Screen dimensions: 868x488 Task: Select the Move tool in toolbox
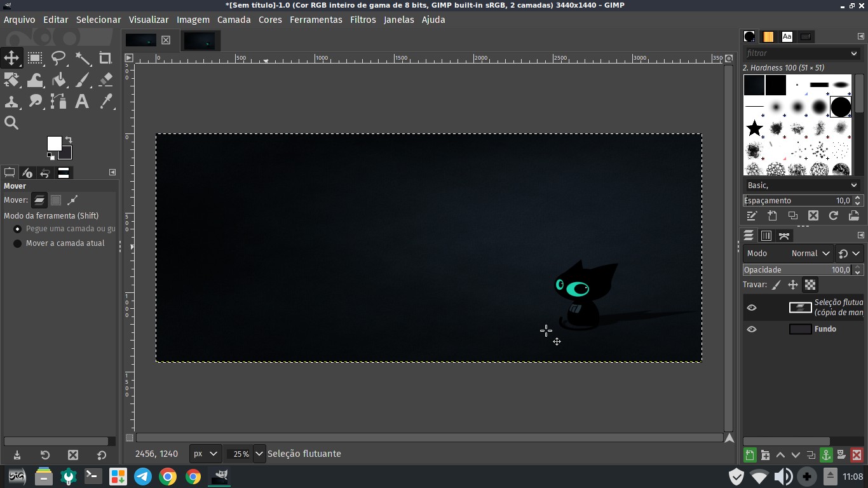pyautogui.click(x=11, y=58)
